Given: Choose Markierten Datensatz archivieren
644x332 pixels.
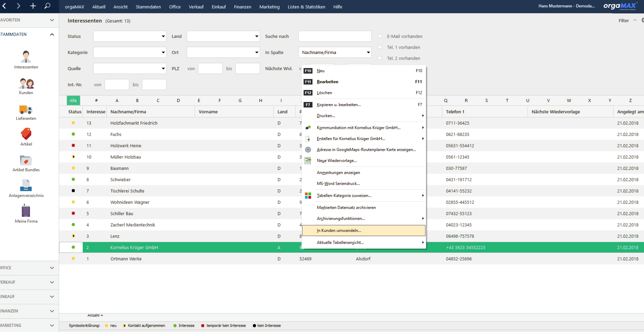Looking at the screenshot, I should pyautogui.click(x=364, y=207).
